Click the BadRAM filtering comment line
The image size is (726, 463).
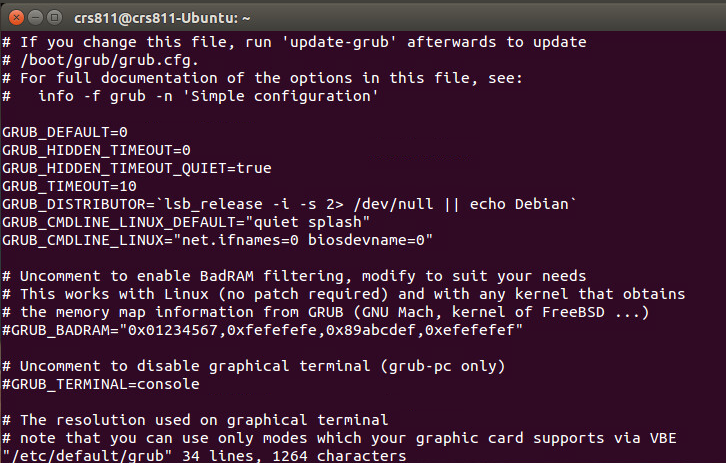click(x=294, y=276)
